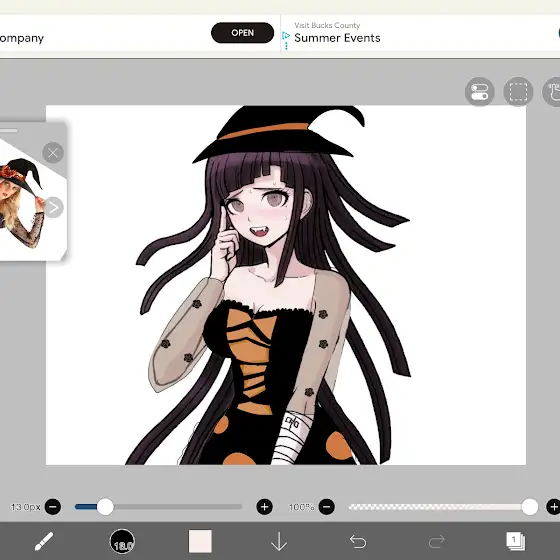Click the opacity slider handle
Image resolution: width=560 pixels, height=560 pixels.
coord(530,507)
